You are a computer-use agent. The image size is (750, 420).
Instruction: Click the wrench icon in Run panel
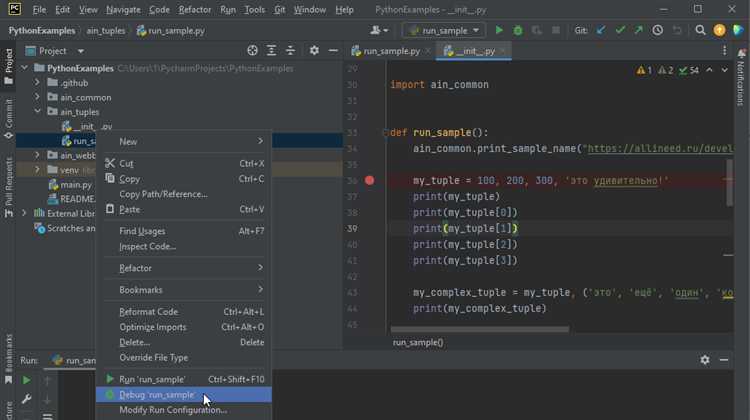coord(26,399)
